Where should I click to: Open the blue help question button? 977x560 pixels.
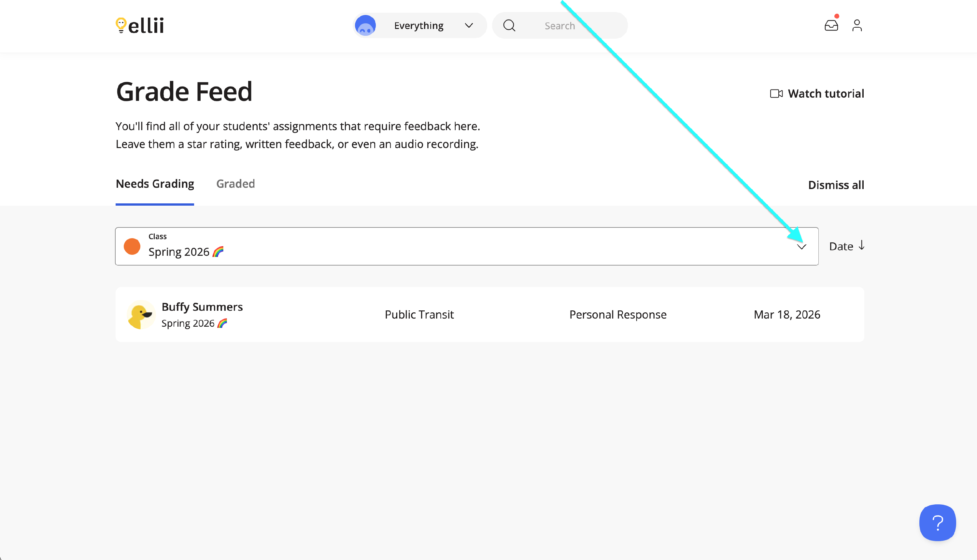(x=937, y=522)
